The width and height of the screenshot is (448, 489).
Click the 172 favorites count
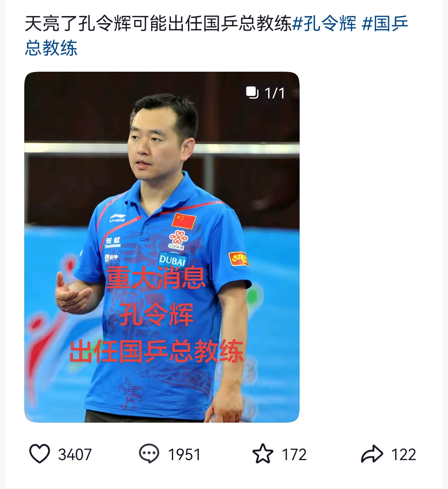click(294, 455)
